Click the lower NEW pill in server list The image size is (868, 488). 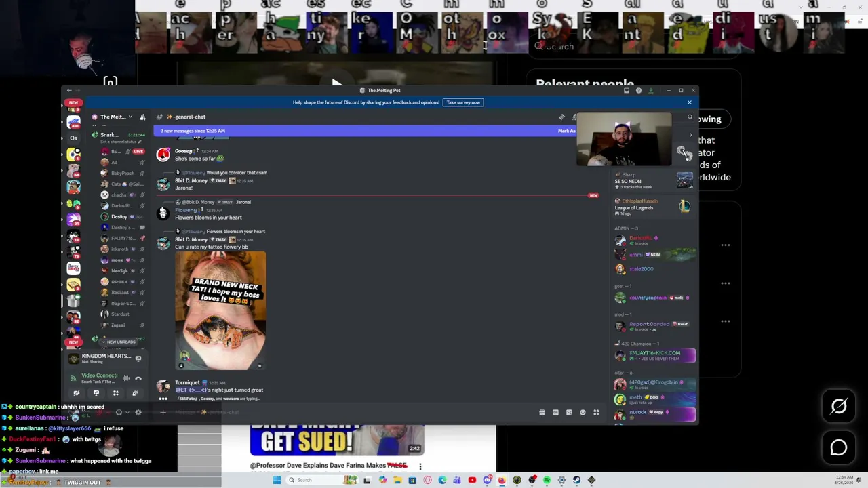point(73,342)
